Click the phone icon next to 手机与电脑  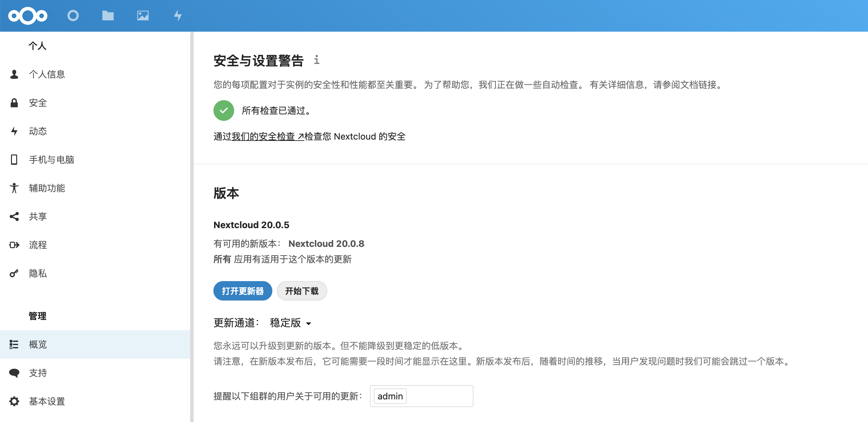point(14,160)
